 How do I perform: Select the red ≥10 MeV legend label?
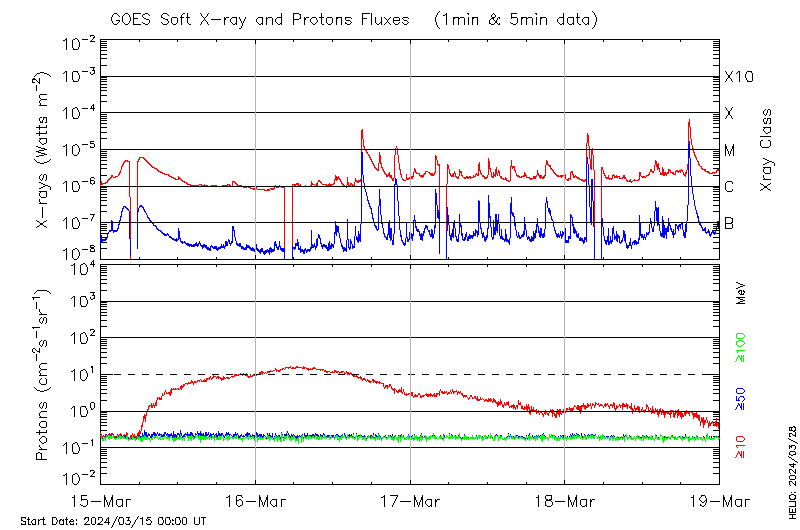pyautogui.click(x=741, y=447)
